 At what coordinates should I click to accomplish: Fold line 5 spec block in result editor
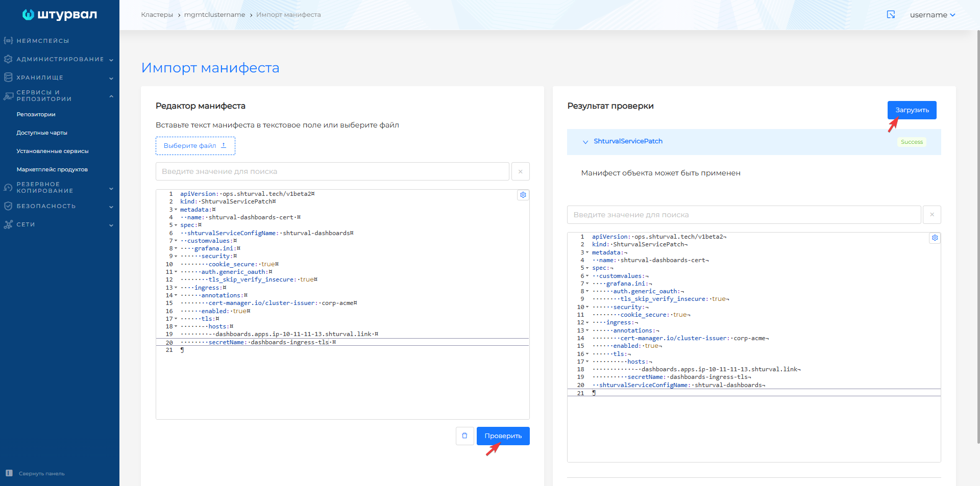(x=587, y=268)
